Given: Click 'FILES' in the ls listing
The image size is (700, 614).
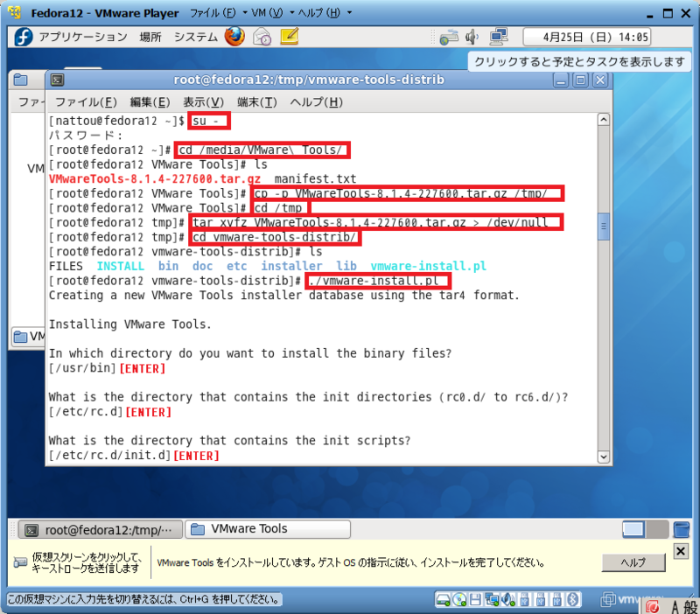Looking at the screenshot, I should coord(66,266).
